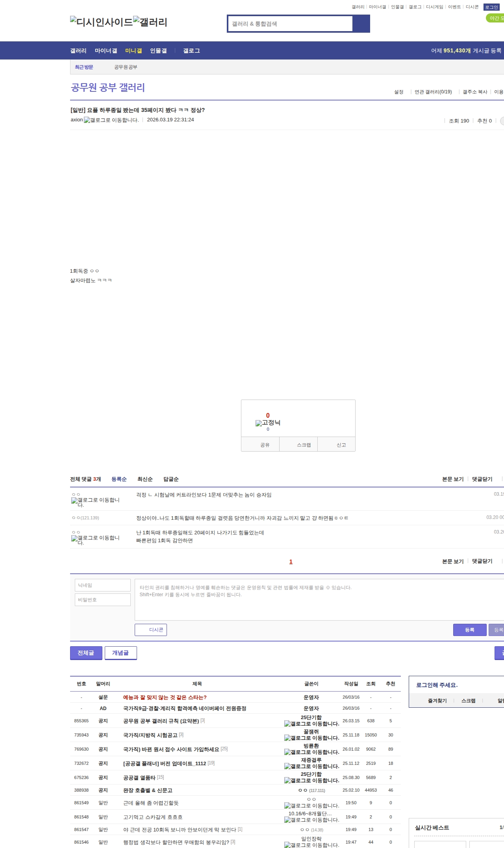Image resolution: width=504 pixels, height=848 pixels.
Task: Collapse comments with top 댓글닫기
Action: (x=482, y=479)
